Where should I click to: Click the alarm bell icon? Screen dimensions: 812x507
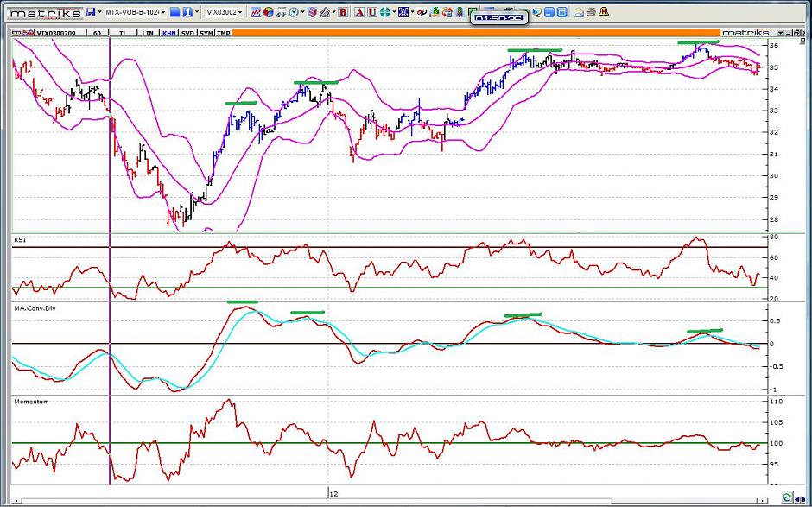605,12
